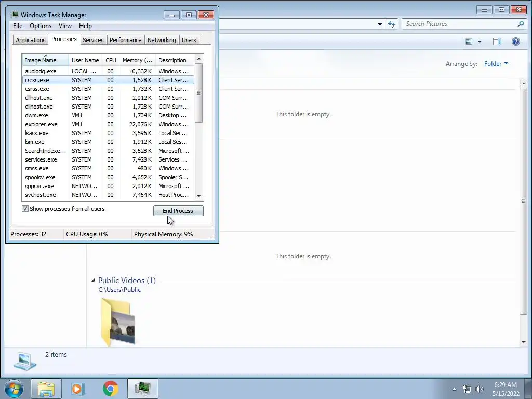Screen dimensions: 532x399
Task: Switch to the Users tab
Action: 189,40
